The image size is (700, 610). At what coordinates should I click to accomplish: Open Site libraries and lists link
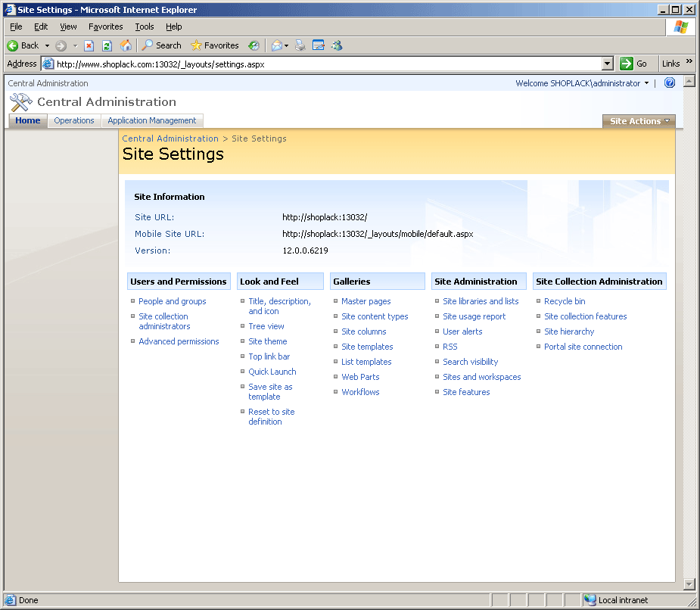[x=481, y=301]
